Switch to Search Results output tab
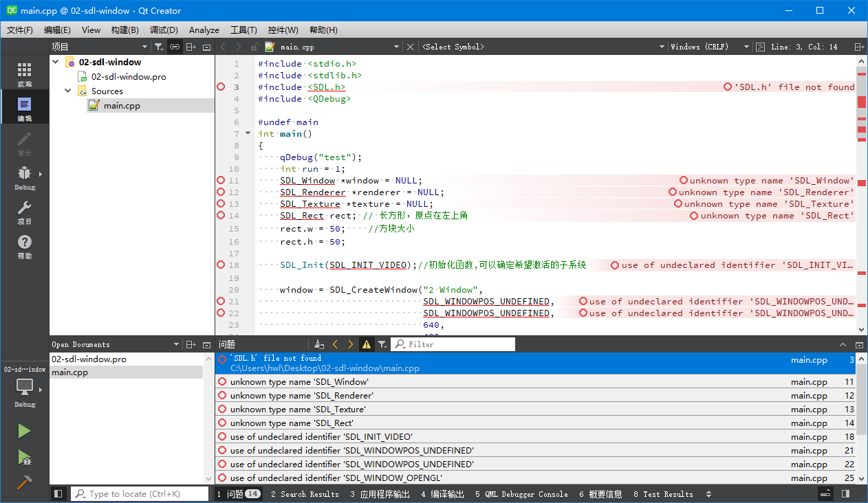 305,494
